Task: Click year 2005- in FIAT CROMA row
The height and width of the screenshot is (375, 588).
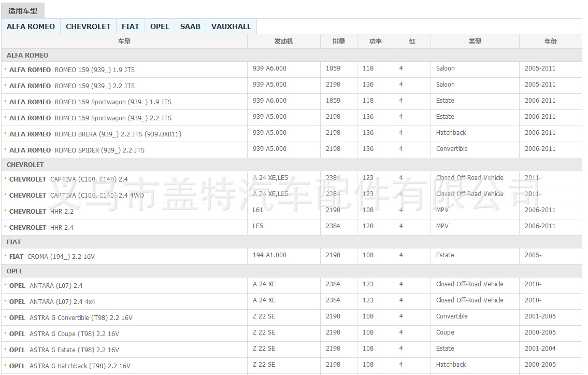Action: pos(533,255)
